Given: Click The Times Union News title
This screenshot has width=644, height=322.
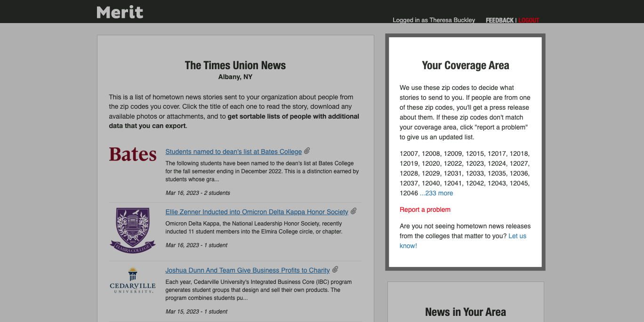Looking at the screenshot, I should (x=235, y=65).
